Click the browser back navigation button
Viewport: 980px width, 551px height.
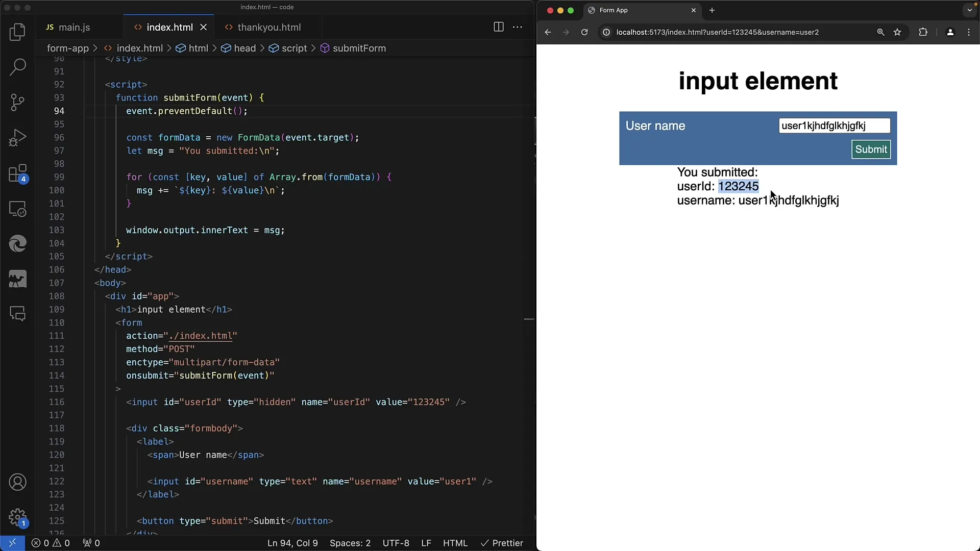pyautogui.click(x=548, y=32)
